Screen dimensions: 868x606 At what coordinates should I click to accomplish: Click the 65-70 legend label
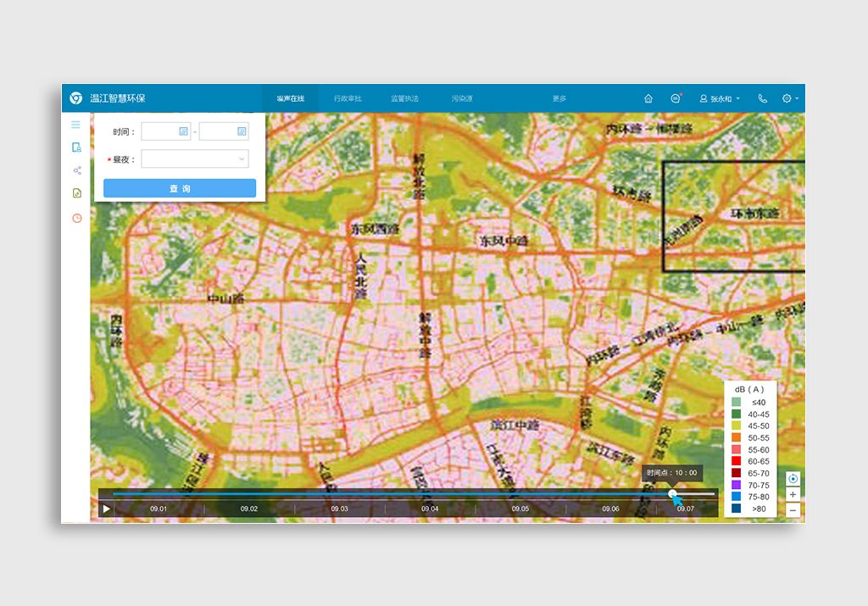[759, 473]
